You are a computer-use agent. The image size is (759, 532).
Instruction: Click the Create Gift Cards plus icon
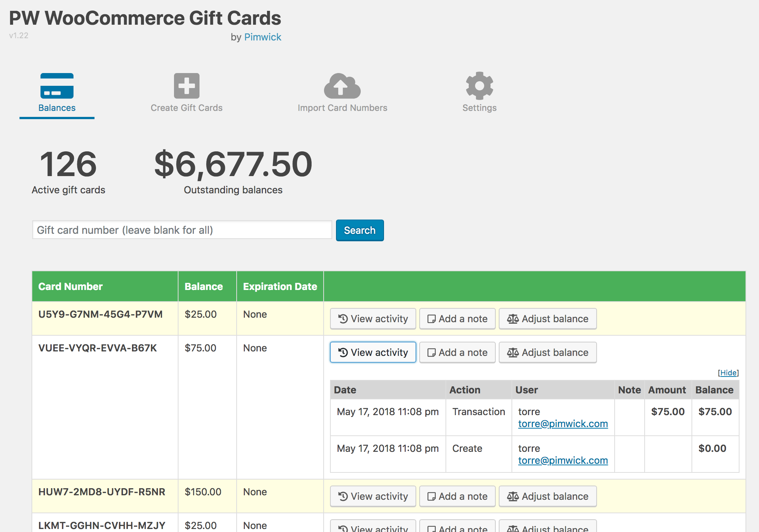click(x=186, y=86)
